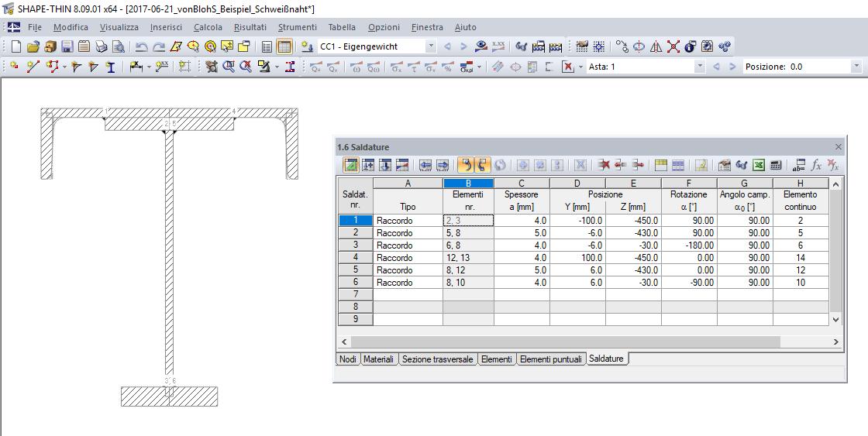Screen dimensions: 868x436
Task: Open the Visualizza menu
Action: coord(119,27)
